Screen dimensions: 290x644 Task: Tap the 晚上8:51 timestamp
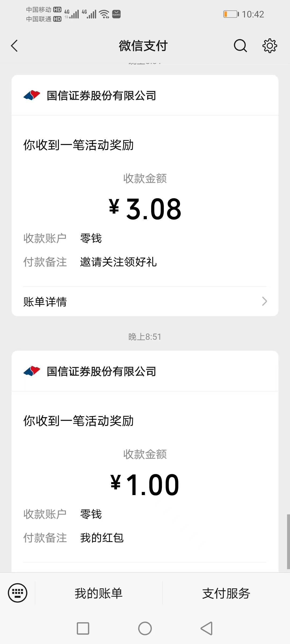145,336
